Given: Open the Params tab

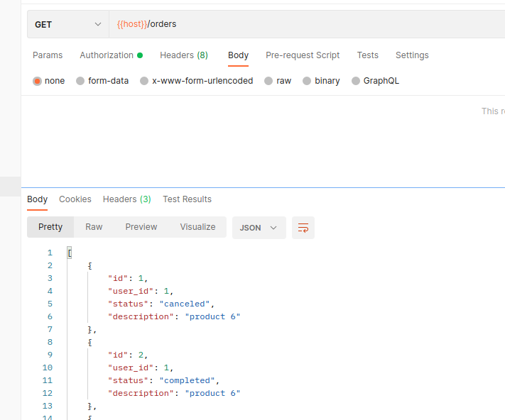Looking at the screenshot, I should click(x=48, y=55).
